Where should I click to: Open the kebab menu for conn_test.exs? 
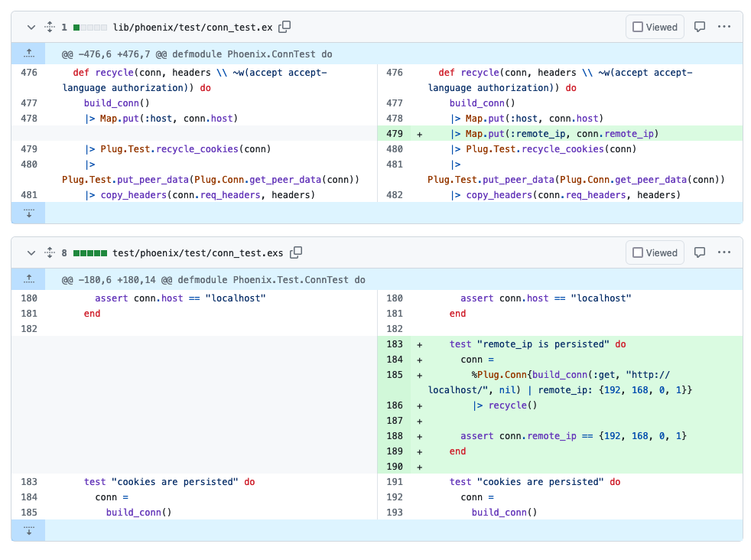725,252
